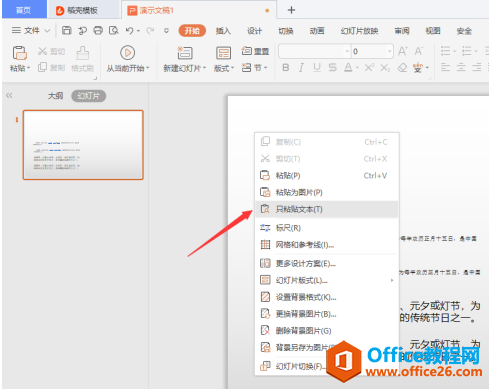
Task: Click the Redo arrow icon
Action: click(x=150, y=31)
